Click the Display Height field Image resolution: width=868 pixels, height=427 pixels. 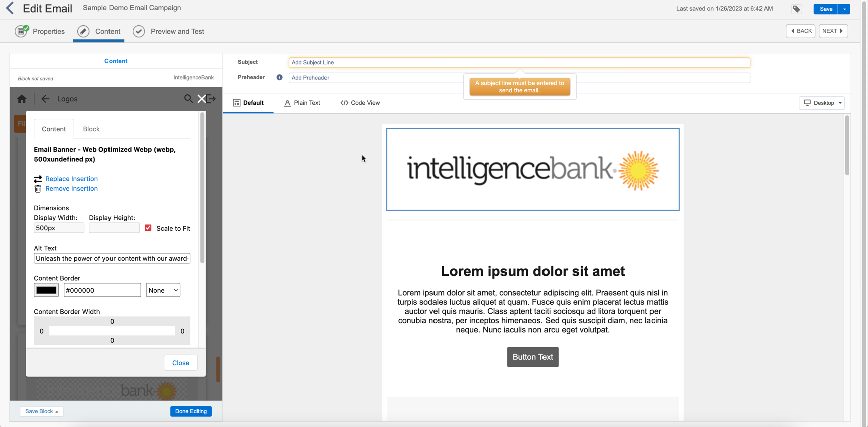coord(114,228)
